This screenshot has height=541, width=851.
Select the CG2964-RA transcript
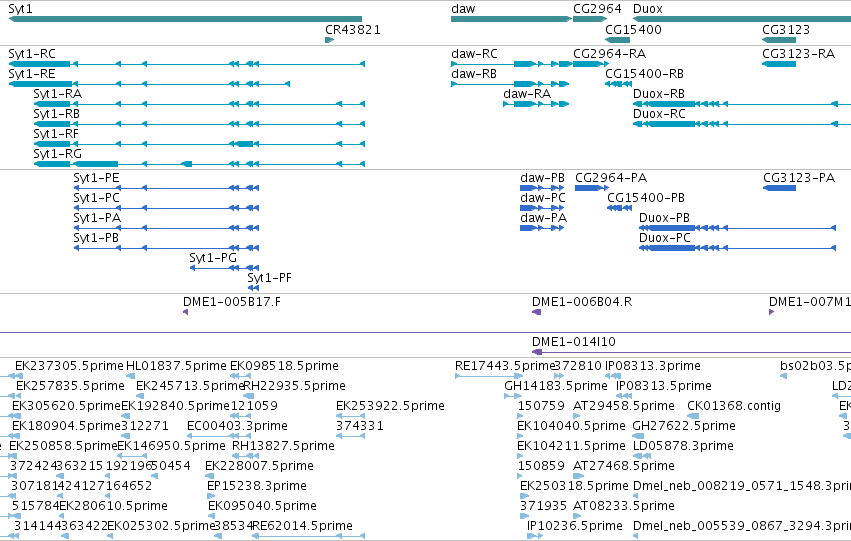point(590,64)
